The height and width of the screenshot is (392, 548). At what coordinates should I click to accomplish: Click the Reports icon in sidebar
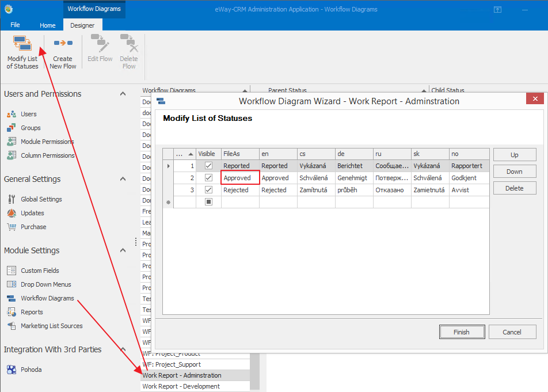point(12,311)
